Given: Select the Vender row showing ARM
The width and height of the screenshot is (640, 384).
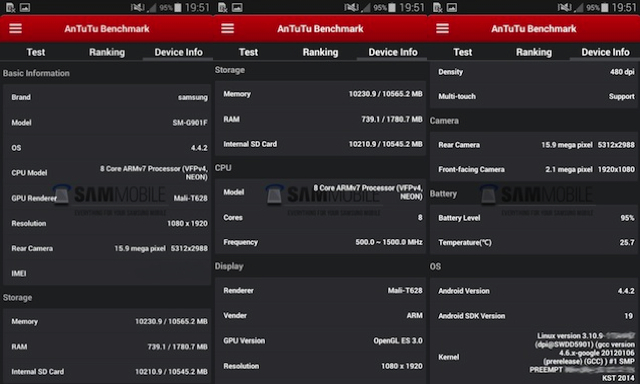Looking at the screenshot, I should pos(320,315).
